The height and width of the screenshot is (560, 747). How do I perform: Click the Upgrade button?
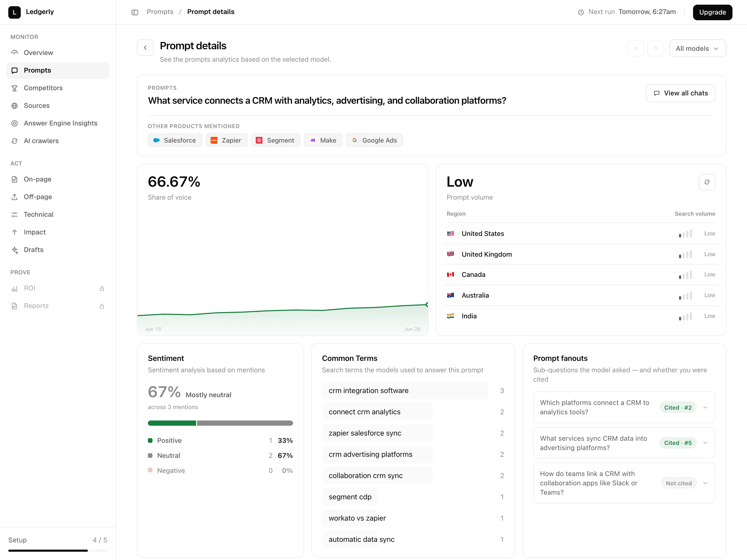click(x=713, y=12)
